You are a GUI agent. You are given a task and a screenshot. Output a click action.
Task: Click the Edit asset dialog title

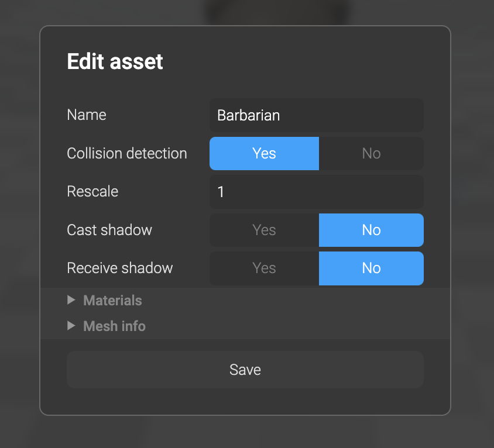pyautogui.click(x=115, y=61)
